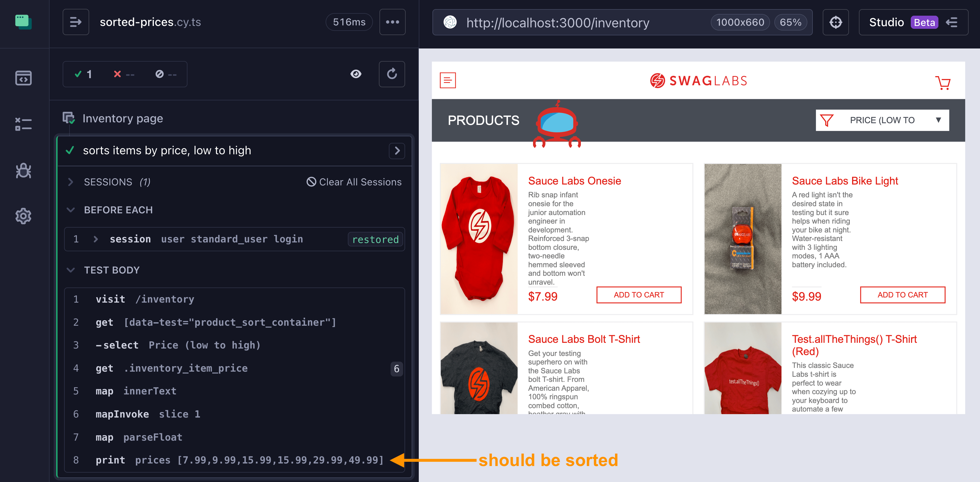Viewport: 980px width, 482px height.
Task: Add the Sauce Labs Onesie to cart
Action: pyautogui.click(x=638, y=295)
